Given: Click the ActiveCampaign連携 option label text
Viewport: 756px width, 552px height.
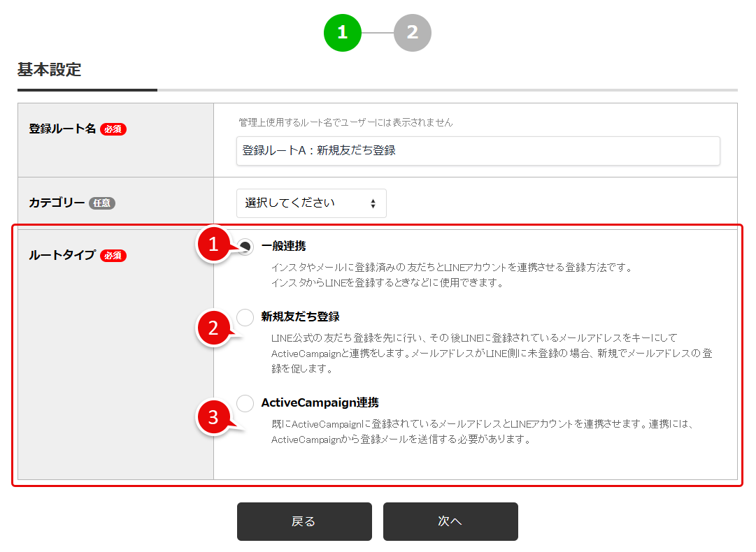Looking at the screenshot, I should pyautogui.click(x=320, y=403).
